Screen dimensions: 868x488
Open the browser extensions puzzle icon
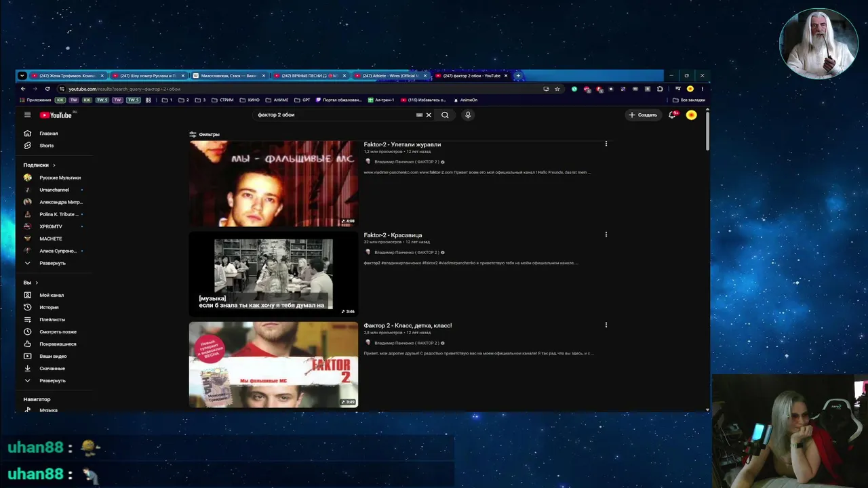click(660, 89)
